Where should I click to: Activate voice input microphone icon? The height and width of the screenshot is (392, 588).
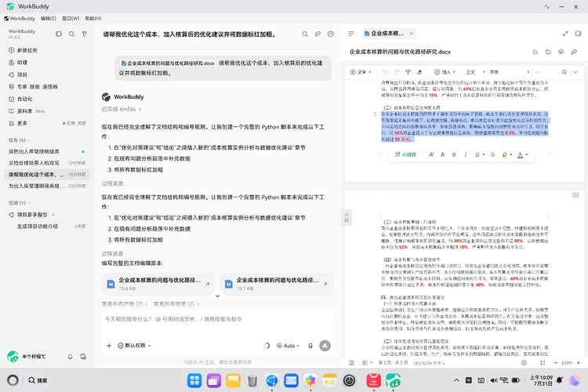coord(310,346)
